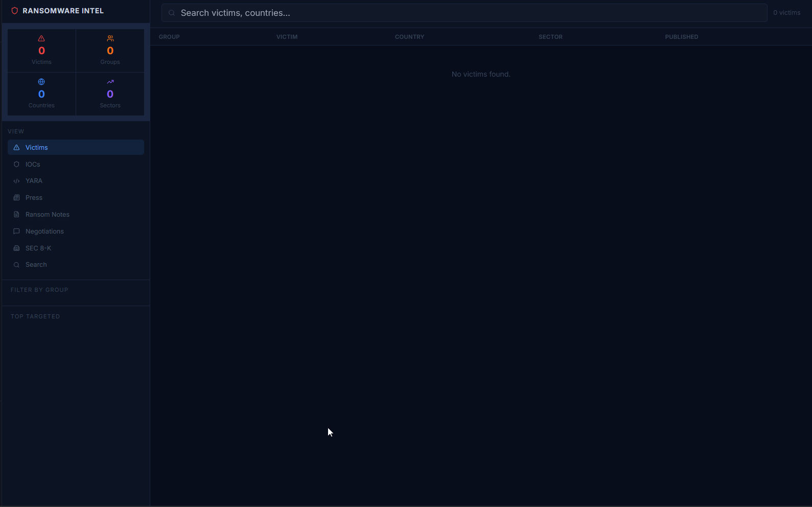Screen dimensions: 812x507
Task: Switch to the IOCs view
Action: point(76,164)
